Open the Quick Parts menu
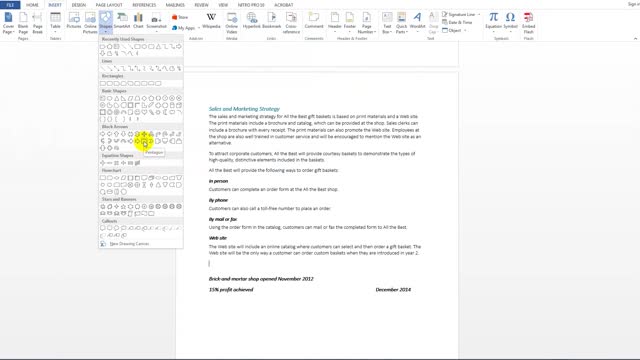Viewport: 640px width, 360px height. pos(401,23)
